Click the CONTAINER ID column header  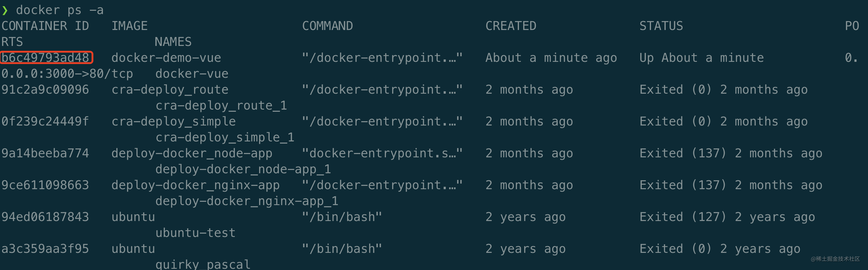tap(45, 26)
